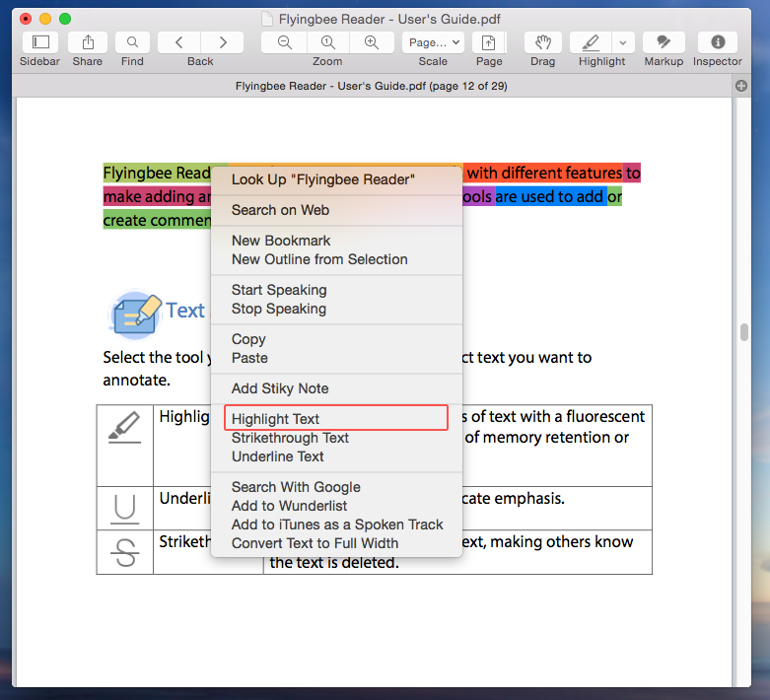Choose Look Up "Flyingbee Reader"
Viewport: 770px width, 700px height.
pos(336,179)
